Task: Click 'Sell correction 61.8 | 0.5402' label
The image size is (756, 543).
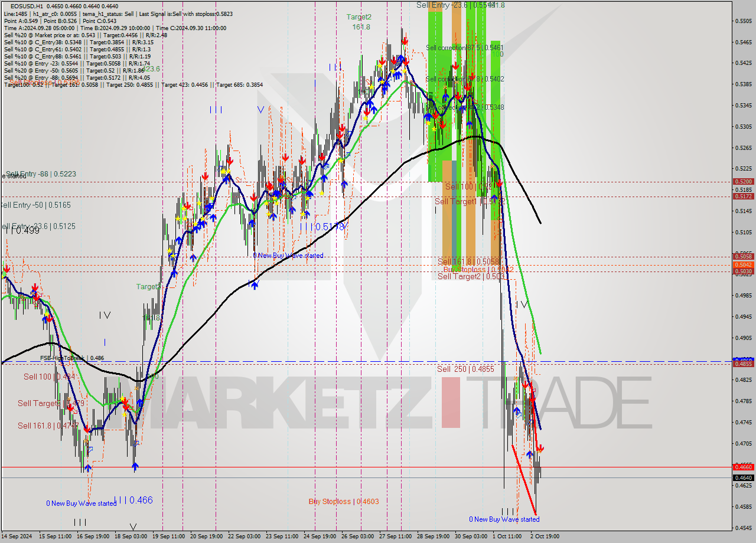Action: click(465, 78)
